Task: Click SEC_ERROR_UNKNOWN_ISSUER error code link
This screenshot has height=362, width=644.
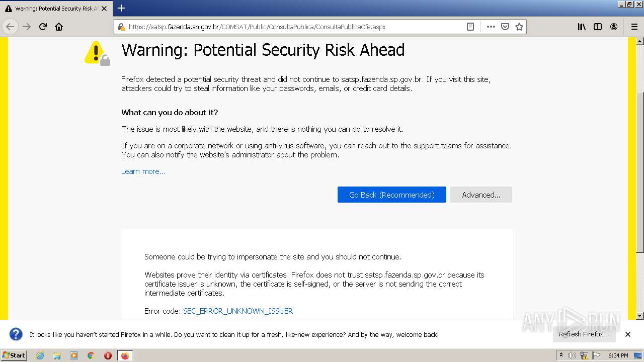Action: (x=238, y=311)
